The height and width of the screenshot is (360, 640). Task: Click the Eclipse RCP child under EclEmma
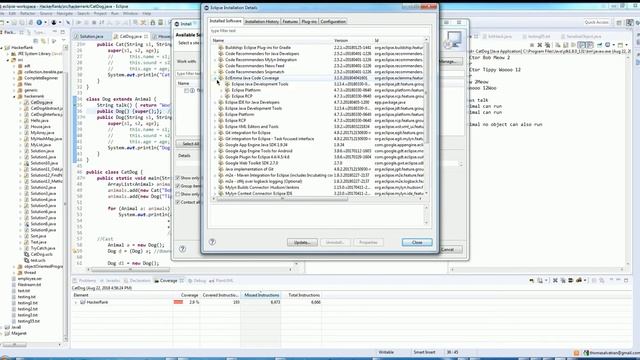[x=242, y=96]
